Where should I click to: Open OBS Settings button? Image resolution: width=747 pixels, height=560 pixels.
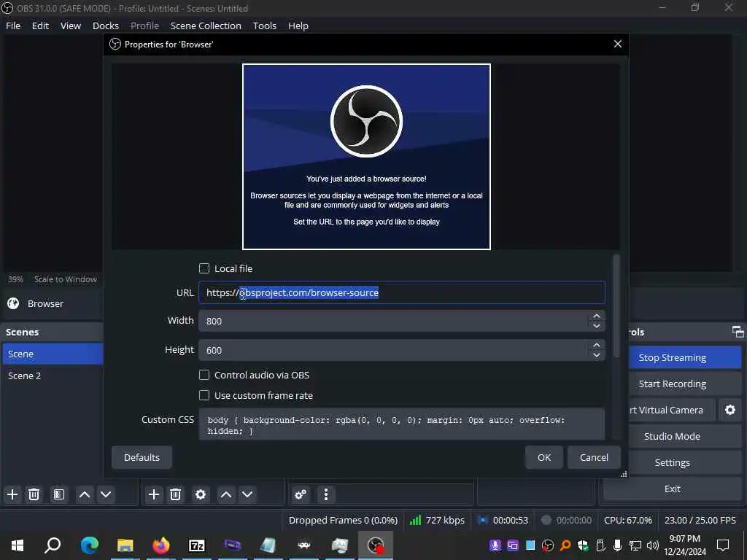click(x=672, y=462)
